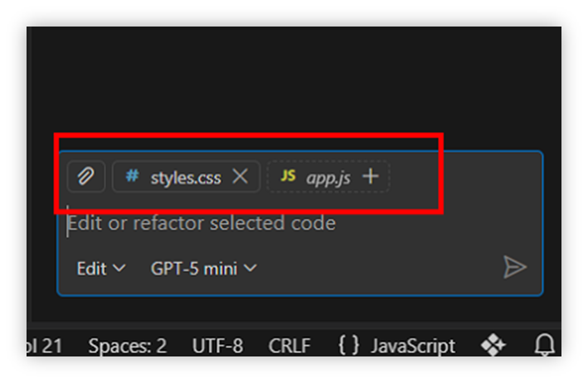Expand the chevron next to GPT-5 mini
Screen dimensions: 588x383
(x=250, y=269)
